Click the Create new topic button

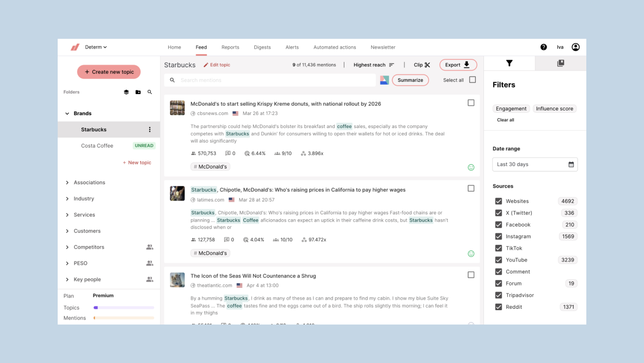109,72
